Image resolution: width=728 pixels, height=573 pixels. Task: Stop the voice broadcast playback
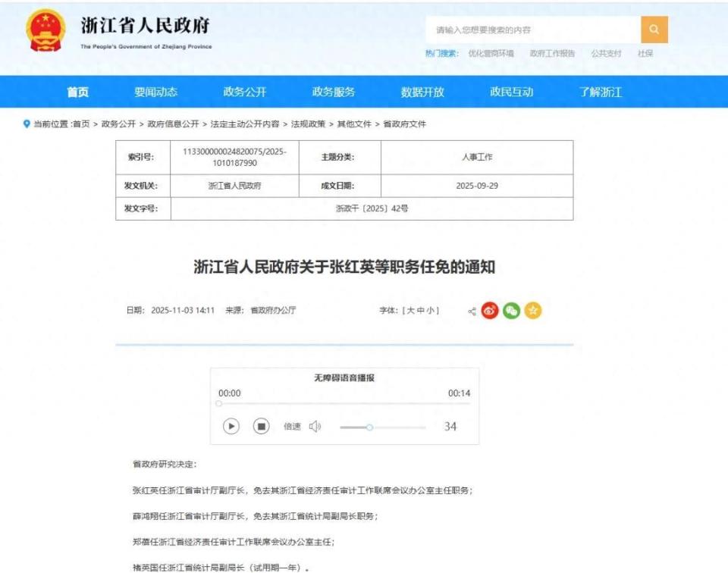tap(262, 427)
